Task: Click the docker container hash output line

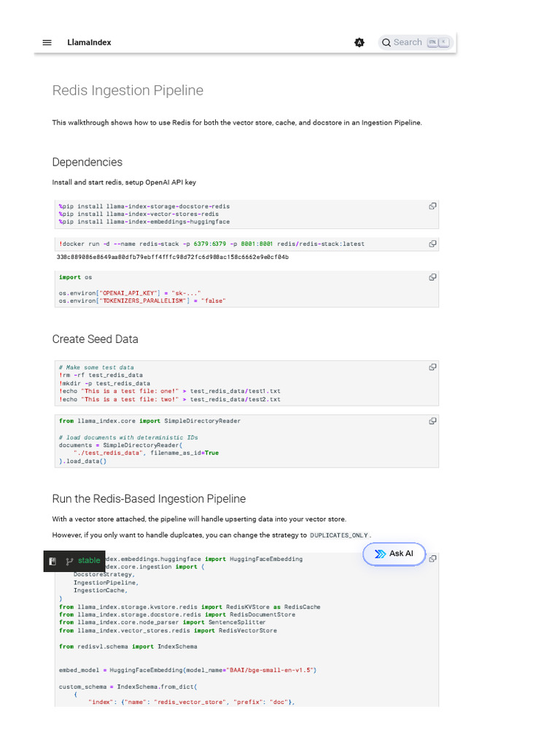Action: pos(172,258)
